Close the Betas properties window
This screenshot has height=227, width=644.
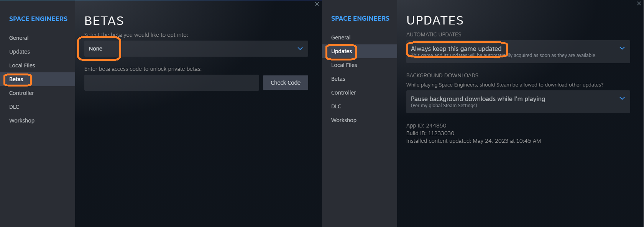tap(317, 4)
